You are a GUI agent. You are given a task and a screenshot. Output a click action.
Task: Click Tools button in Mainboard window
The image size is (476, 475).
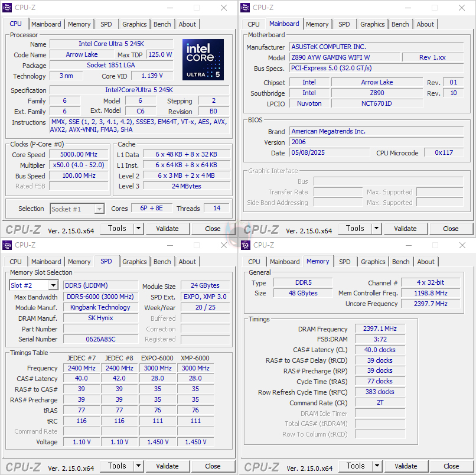coord(355,229)
